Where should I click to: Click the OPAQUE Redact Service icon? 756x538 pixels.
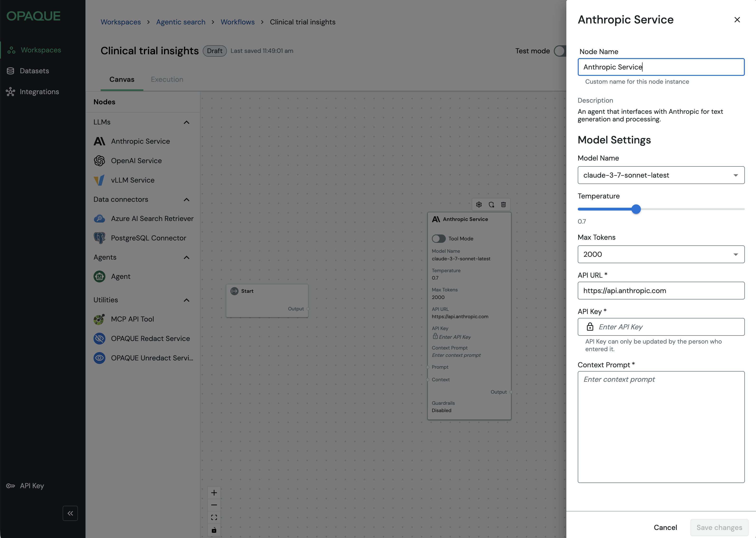(99, 339)
